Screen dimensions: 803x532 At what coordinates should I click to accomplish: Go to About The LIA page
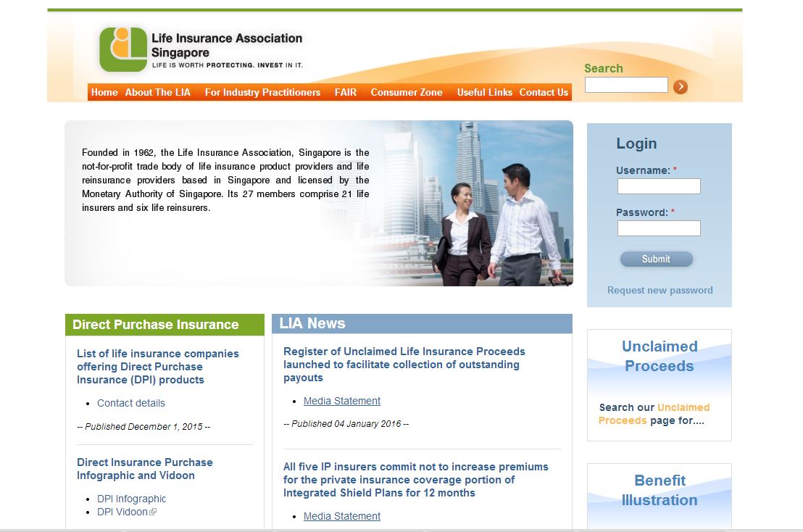157,93
